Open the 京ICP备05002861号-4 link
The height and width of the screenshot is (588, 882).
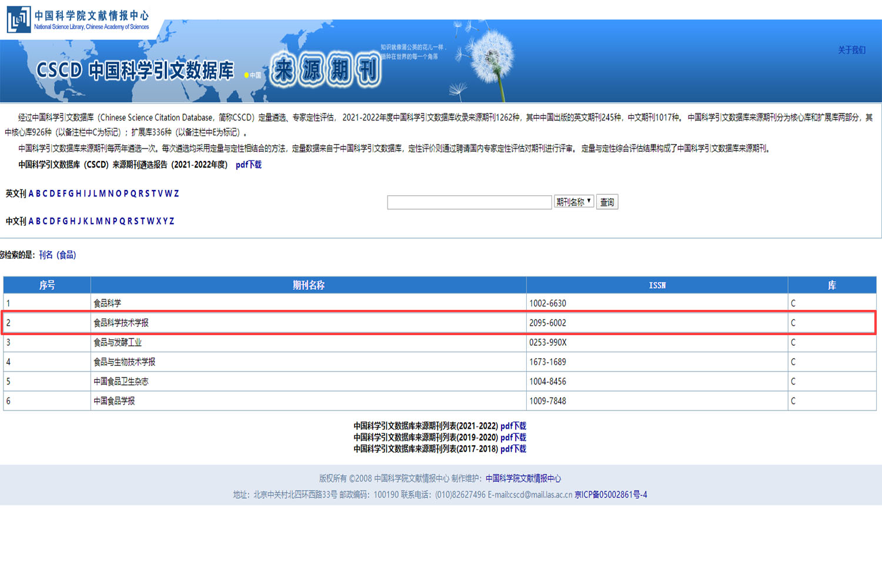click(x=610, y=495)
